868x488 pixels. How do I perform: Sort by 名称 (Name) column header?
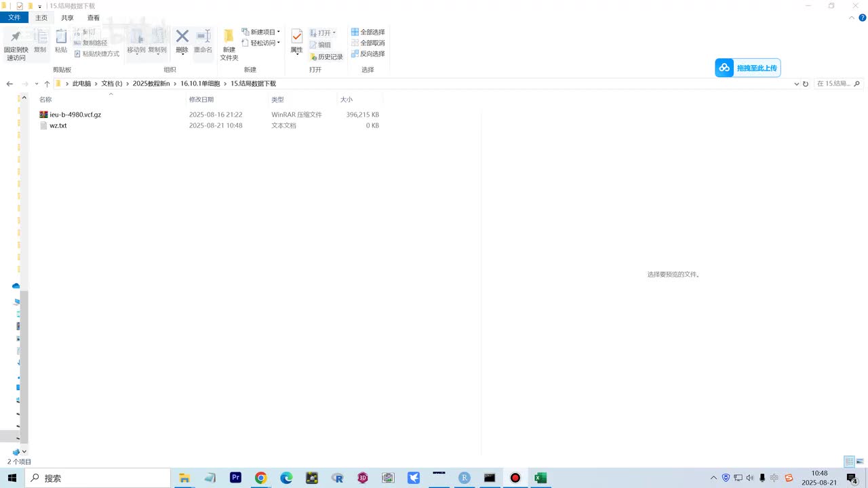45,100
